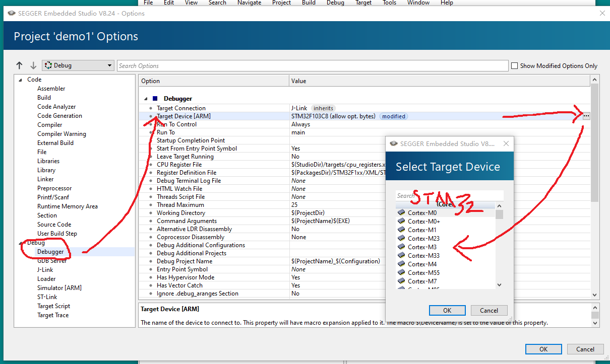Screen dimensions: 610x364
Task: Select ST-Link tree item
Action: pyautogui.click(x=47, y=297)
